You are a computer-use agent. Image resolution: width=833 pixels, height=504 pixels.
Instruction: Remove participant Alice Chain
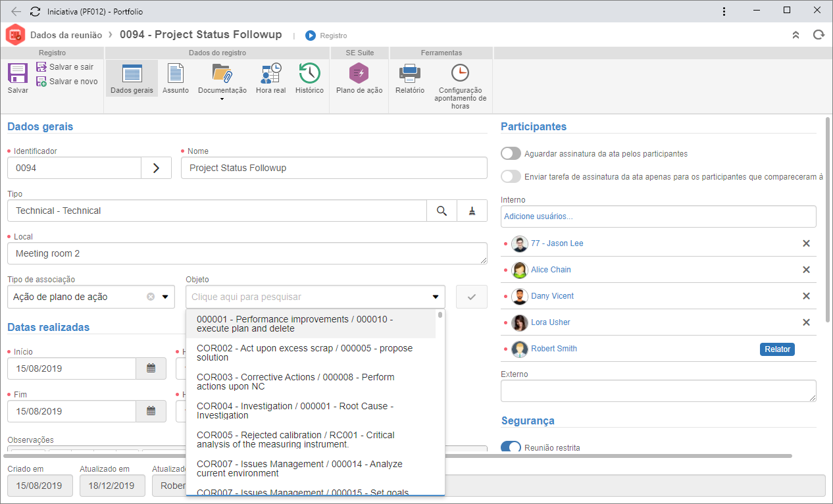click(806, 270)
